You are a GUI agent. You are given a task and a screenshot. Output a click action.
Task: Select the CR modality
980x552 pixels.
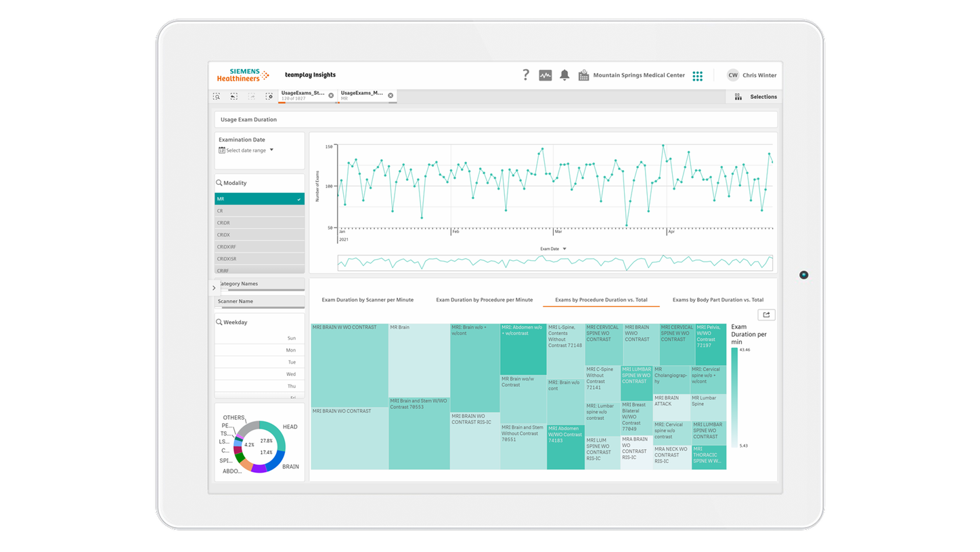point(260,211)
